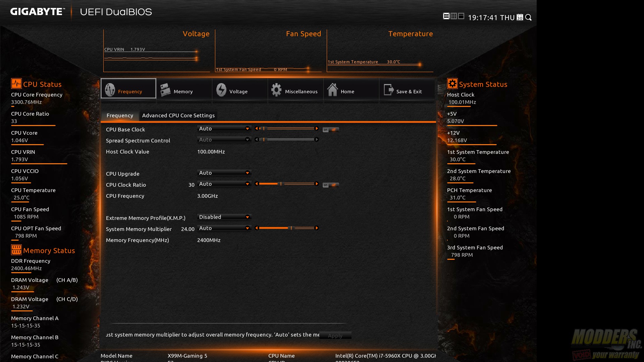Go to the Home menu
The height and width of the screenshot is (362, 644).
351,89
